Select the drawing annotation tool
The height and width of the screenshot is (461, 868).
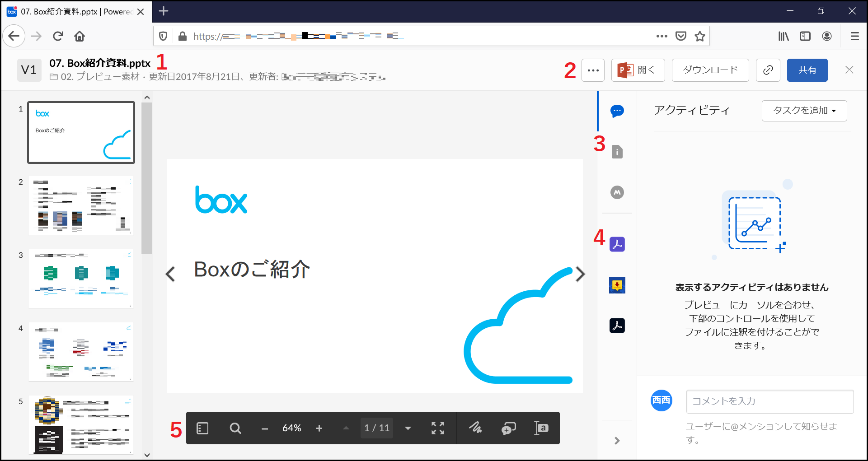tap(475, 428)
